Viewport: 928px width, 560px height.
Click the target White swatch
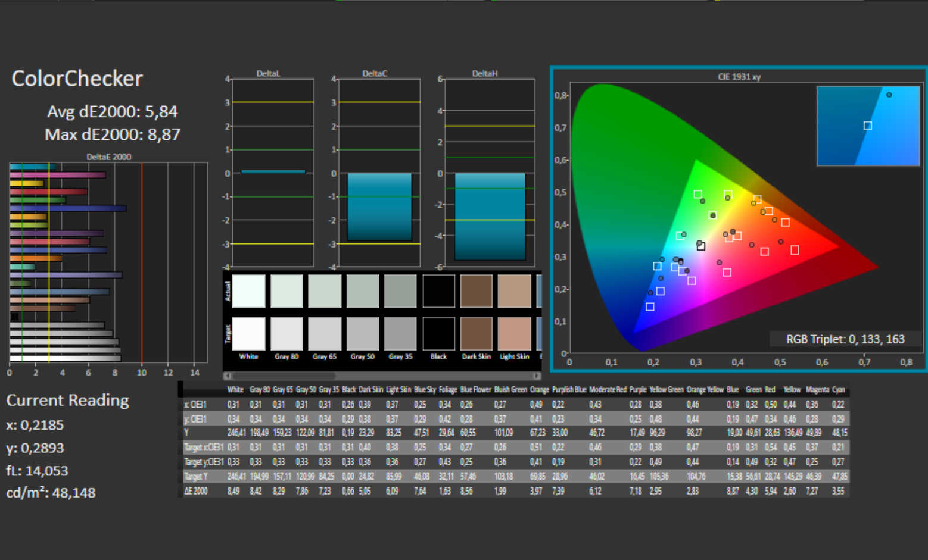[x=248, y=333]
